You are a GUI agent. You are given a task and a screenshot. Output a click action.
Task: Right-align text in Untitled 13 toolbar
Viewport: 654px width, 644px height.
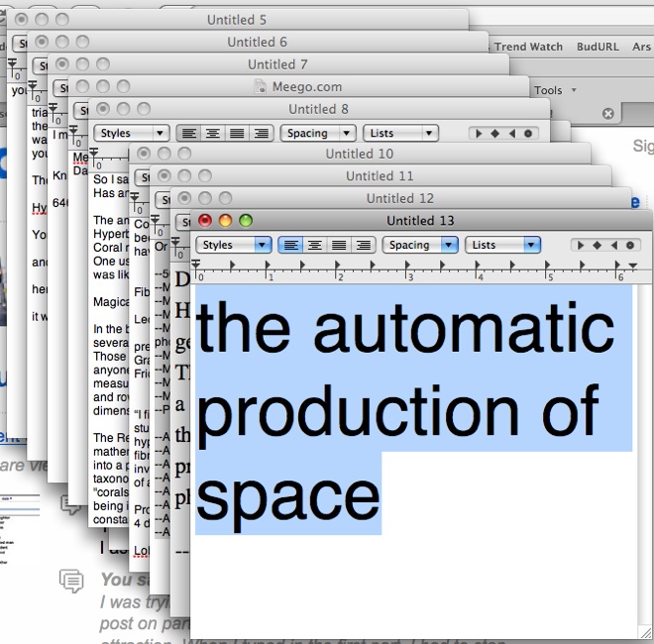click(x=362, y=245)
